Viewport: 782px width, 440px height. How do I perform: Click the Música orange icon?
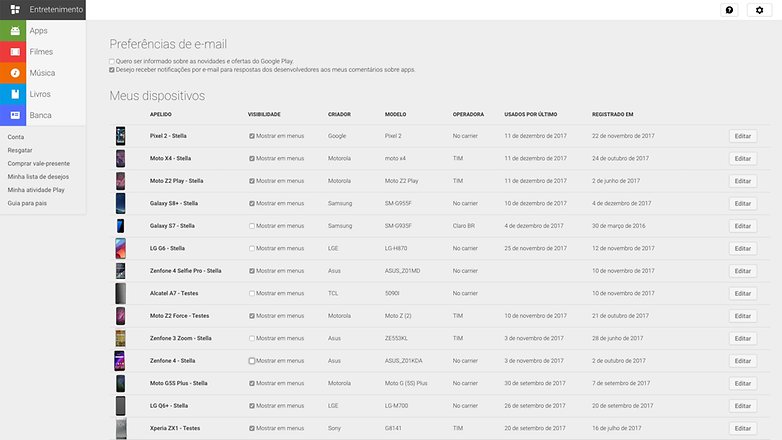[x=13, y=73]
